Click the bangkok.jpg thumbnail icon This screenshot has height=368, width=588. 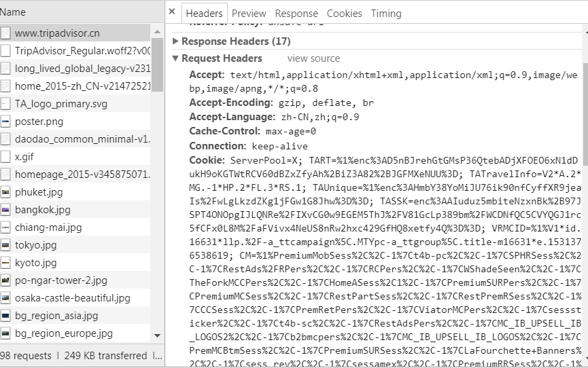coord(6,210)
